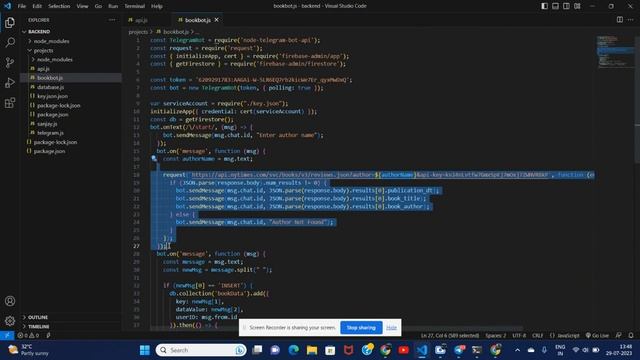
Task: Switch to the api.js editor tab
Action: 140,20
